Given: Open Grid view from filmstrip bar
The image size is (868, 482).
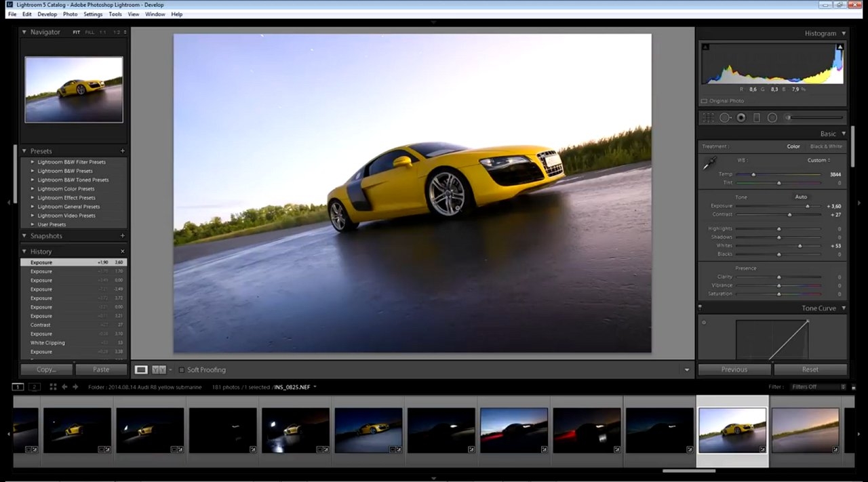Looking at the screenshot, I should pos(53,386).
